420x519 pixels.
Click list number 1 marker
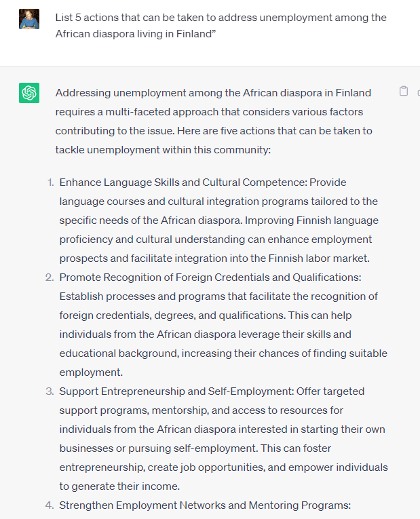[51, 182]
